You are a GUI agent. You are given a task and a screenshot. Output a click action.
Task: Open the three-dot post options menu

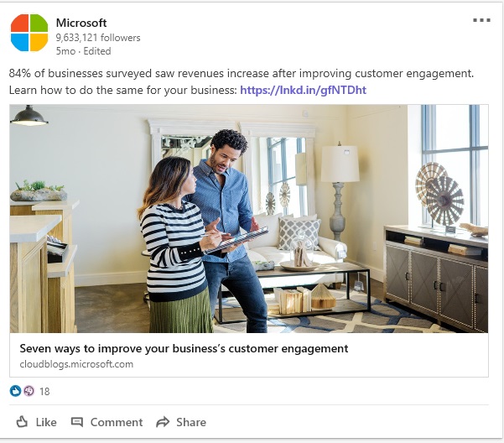pos(481,20)
